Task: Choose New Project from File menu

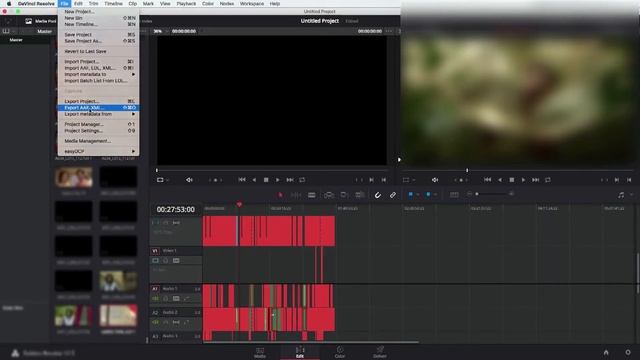Action: pos(98,11)
